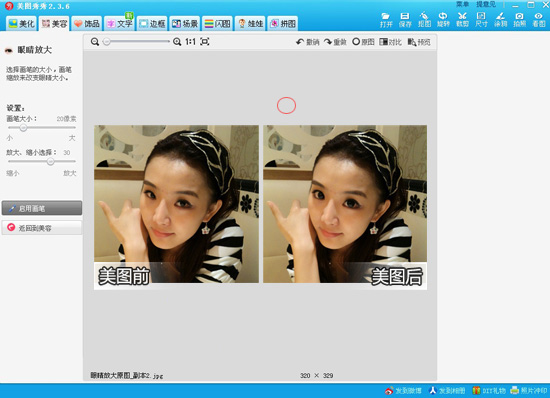Launch the 抠图 cutout tool

(x=424, y=20)
